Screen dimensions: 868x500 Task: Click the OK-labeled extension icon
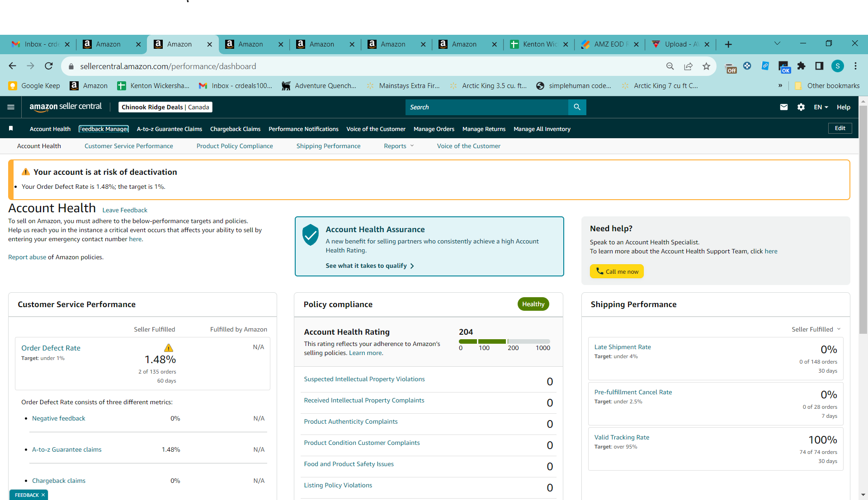pos(784,67)
